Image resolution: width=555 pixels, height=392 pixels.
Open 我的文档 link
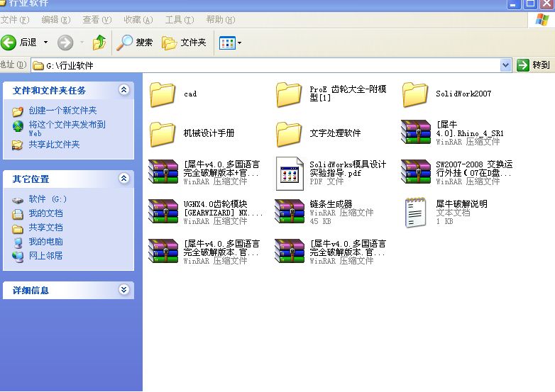45,213
